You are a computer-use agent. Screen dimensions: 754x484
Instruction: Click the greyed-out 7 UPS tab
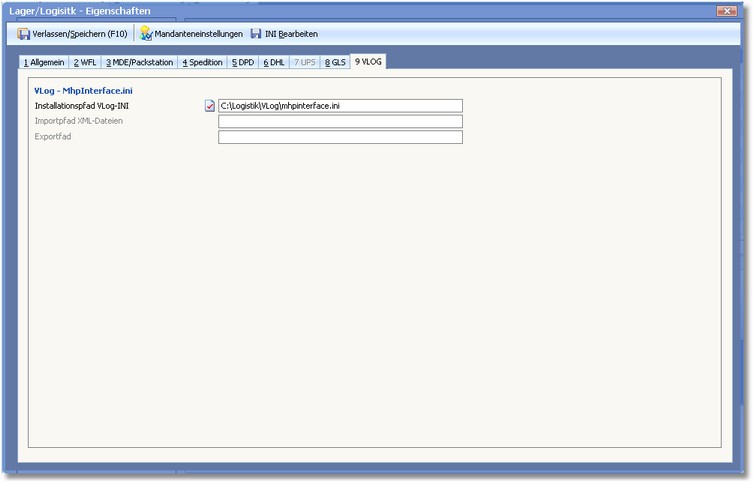[304, 62]
